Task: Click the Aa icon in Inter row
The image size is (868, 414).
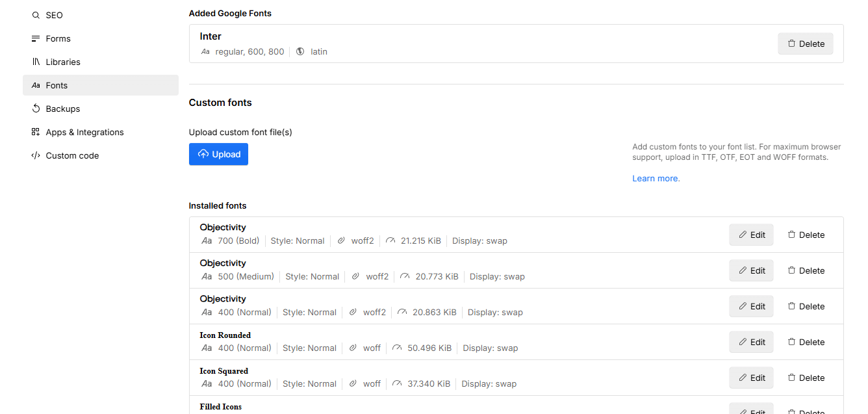Action: click(x=205, y=51)
